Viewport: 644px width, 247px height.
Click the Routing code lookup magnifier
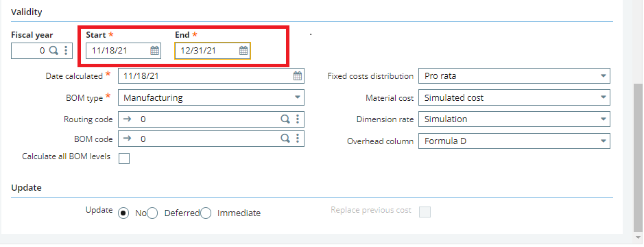[285, 119]
